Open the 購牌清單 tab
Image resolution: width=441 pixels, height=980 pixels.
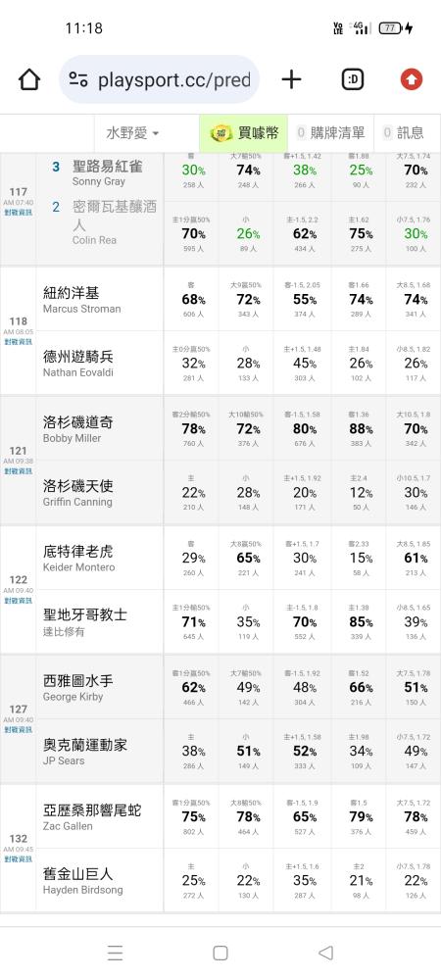[x=330, y=133]
